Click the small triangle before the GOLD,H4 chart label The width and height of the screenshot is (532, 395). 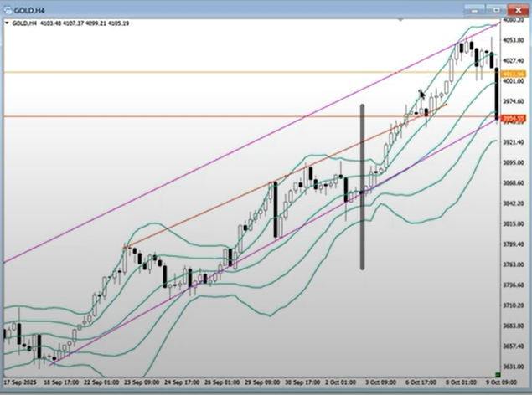[x=7, y=23]
